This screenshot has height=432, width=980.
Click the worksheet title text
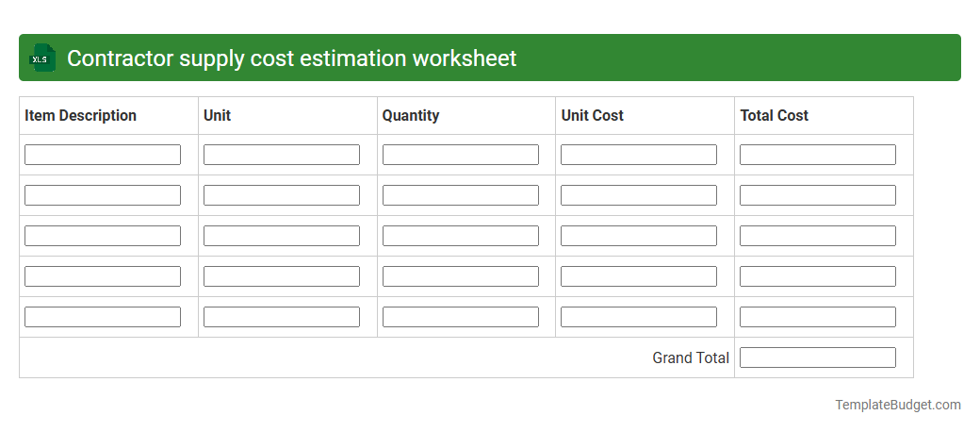[x=291, y=58]
